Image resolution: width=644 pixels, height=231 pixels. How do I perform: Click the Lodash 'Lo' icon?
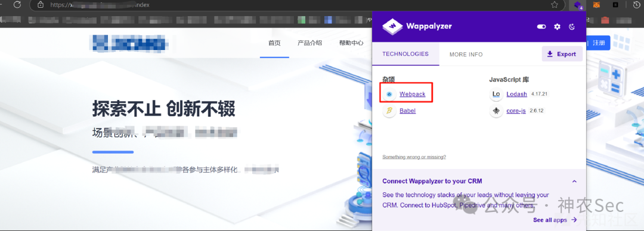pos(496,94)
